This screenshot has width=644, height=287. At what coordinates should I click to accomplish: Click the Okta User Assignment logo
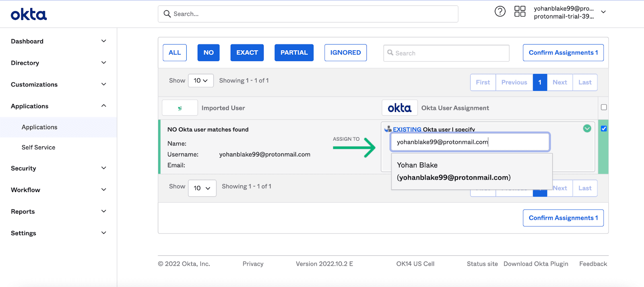tap(399, 108)
